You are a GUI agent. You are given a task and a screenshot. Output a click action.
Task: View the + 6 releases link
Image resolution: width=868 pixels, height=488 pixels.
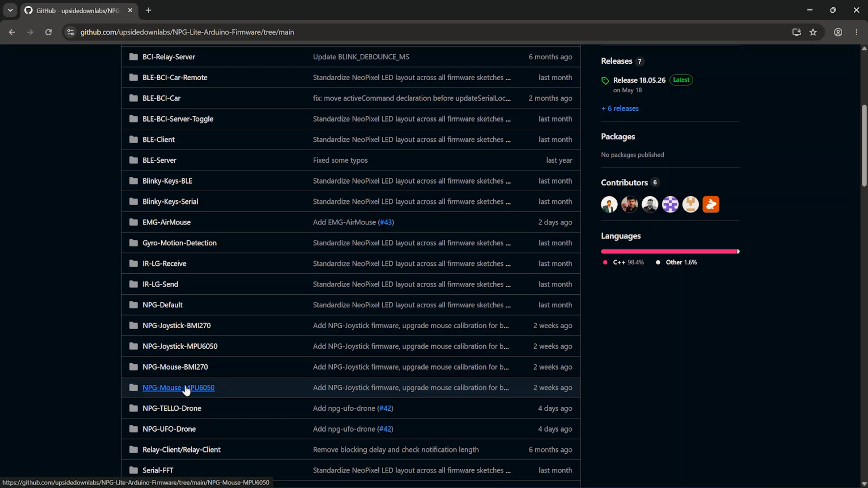[620, 108]
